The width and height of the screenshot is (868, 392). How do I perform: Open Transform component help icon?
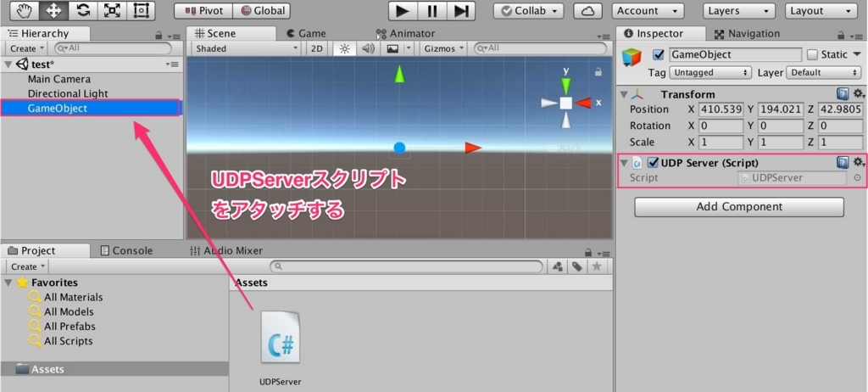[842, 93]
